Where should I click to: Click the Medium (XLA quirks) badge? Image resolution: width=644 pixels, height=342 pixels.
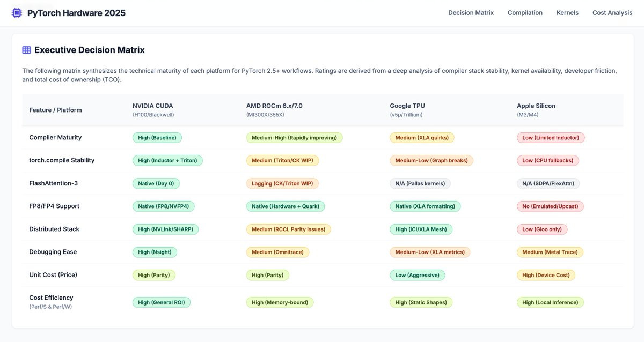coord(422,138)
